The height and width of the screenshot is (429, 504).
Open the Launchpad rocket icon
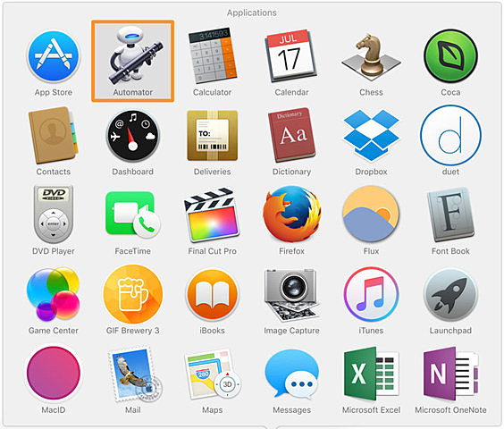pyautogui.click(x=450, y=295)
